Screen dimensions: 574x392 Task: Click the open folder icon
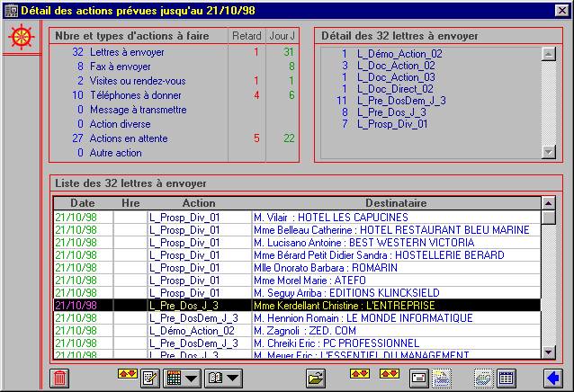(316, 379)
